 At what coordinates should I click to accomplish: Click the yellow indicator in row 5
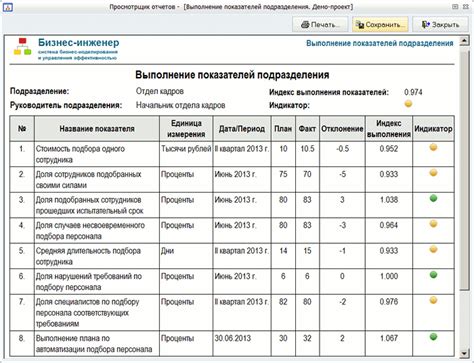[433, 249]
